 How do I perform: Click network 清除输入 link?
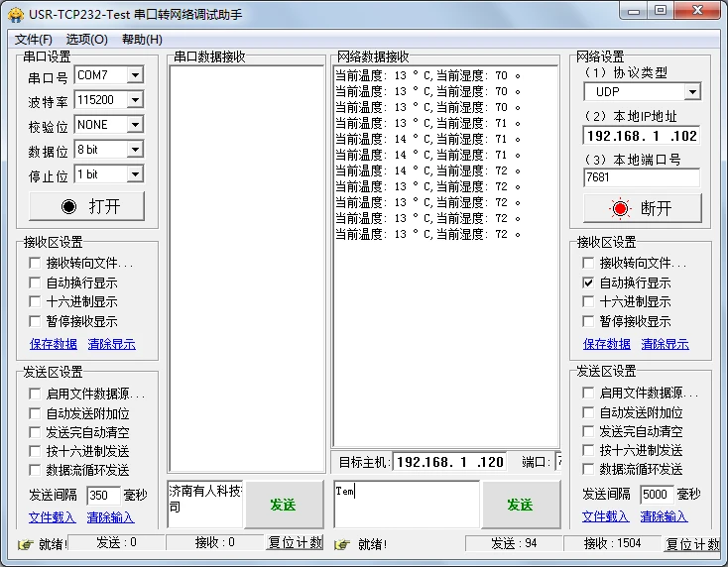pyautogui.click(x=664, y=516)
